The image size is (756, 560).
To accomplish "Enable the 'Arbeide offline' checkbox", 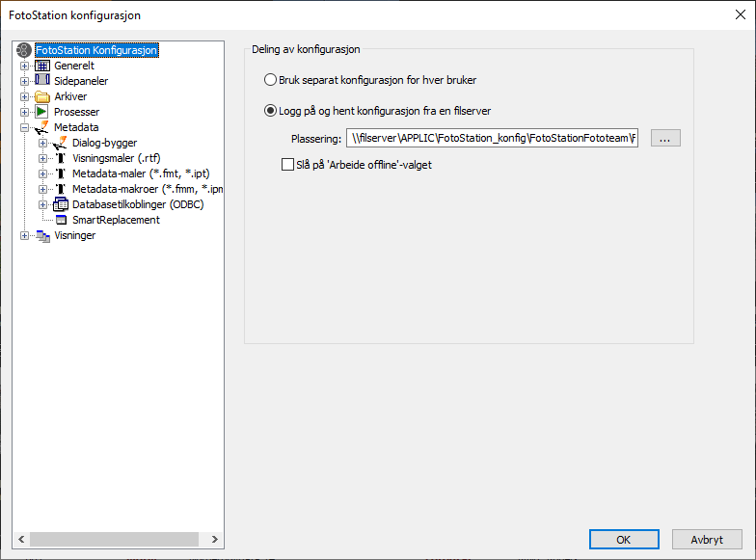I will [x=287, y=165].
